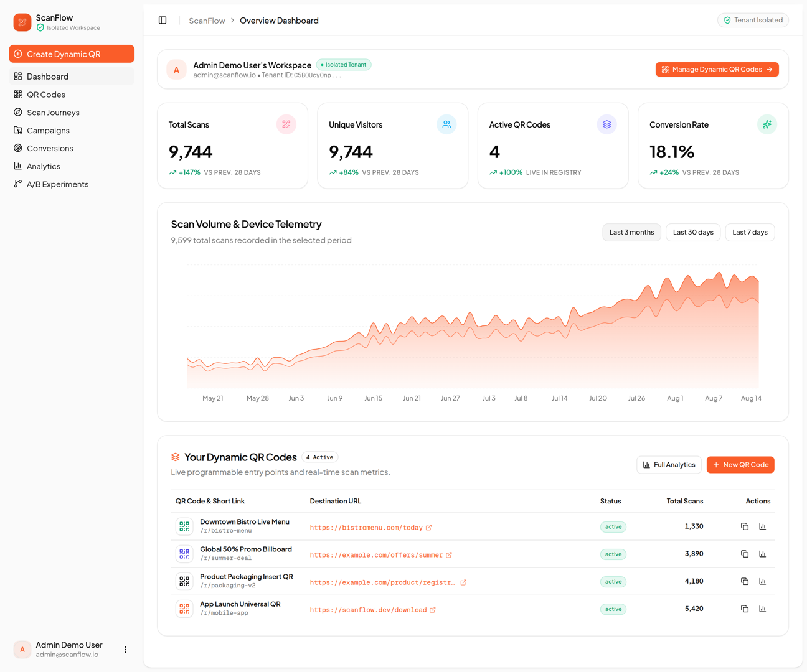
Task: Open the example.com/offers/summer destination link
Action: click(x=380, y=555)
